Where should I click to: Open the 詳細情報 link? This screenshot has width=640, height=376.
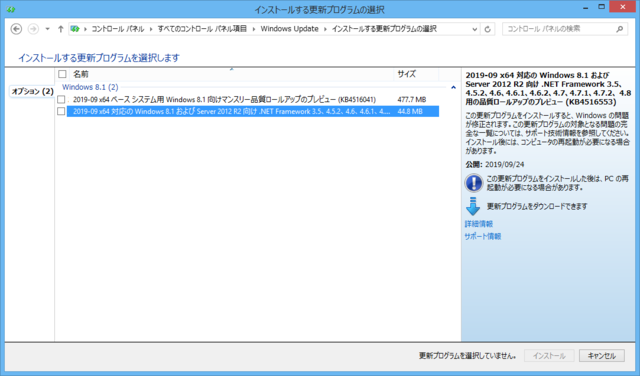point(479,224)
